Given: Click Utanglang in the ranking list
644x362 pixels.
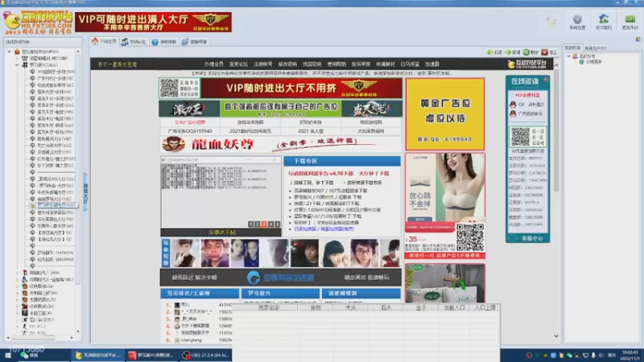Looking at the screenshot, I should click(192, 340).
